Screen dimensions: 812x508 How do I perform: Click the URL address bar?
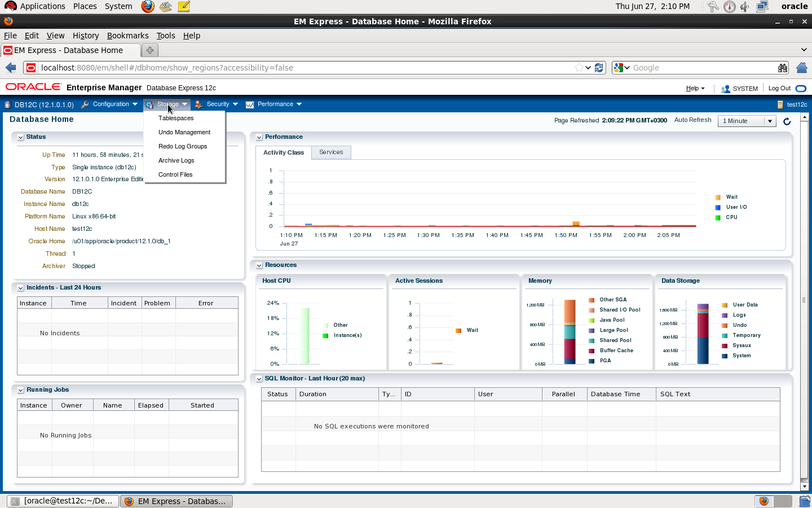pyautogui.click(x=304, y=68)
